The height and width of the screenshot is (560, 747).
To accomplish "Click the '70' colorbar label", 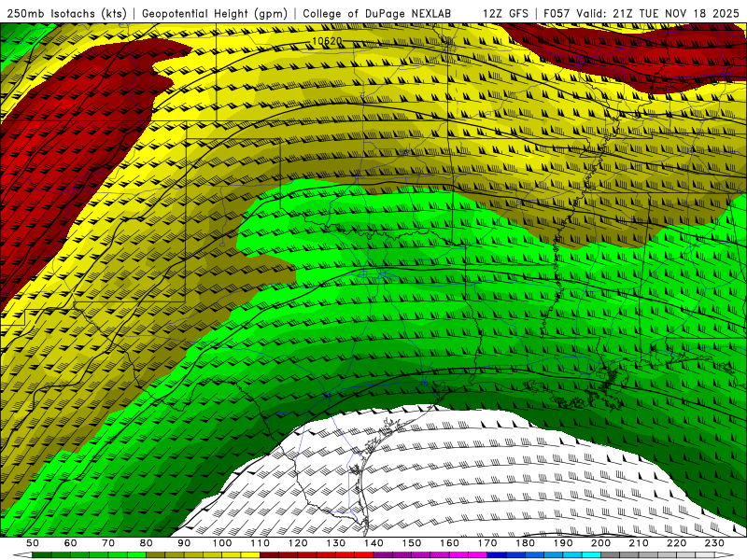I will coord(108,543).
